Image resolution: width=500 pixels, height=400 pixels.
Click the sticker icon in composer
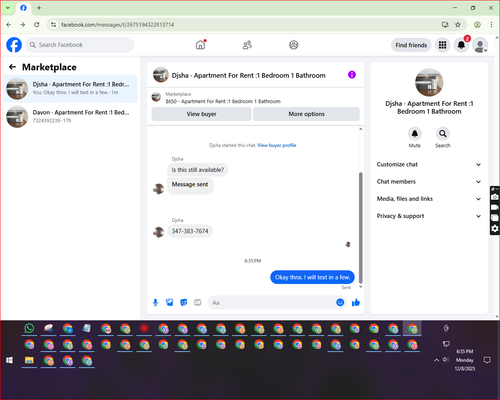[x=184, y=302]
